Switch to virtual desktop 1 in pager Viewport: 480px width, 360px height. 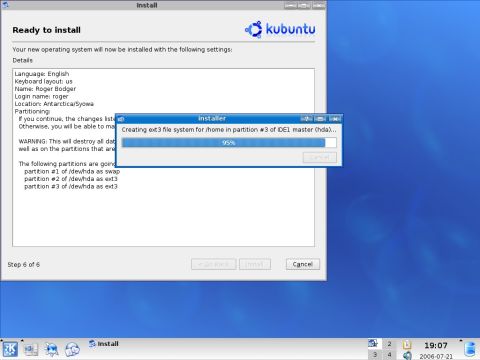point(375,344)
